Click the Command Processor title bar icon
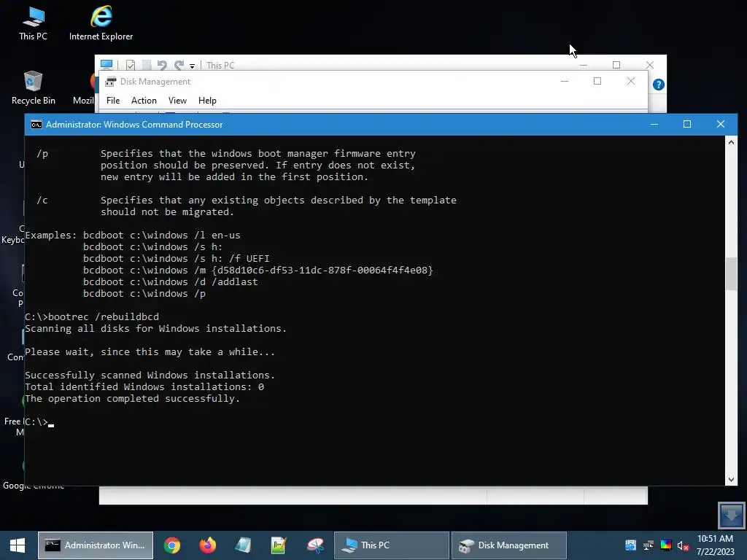The height and width of the screenshot is (560, 747). coord(36,125)
